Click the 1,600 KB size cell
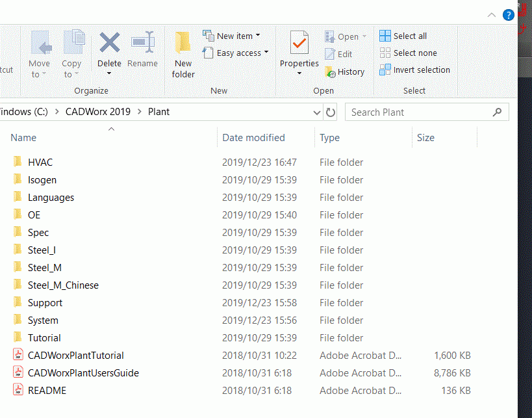The image size is (532, 418). (x=452, y=355)
